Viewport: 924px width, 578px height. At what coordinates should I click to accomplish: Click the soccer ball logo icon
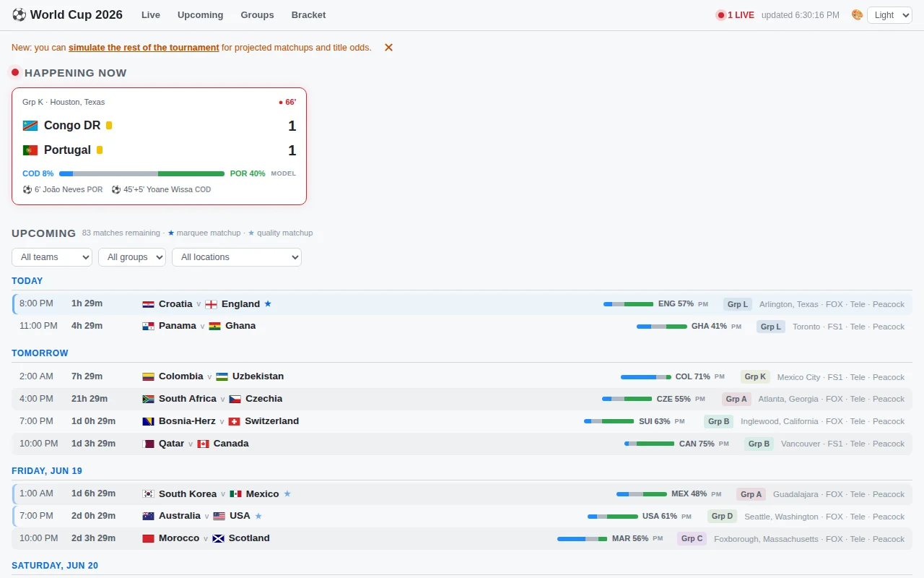(19, 14)
